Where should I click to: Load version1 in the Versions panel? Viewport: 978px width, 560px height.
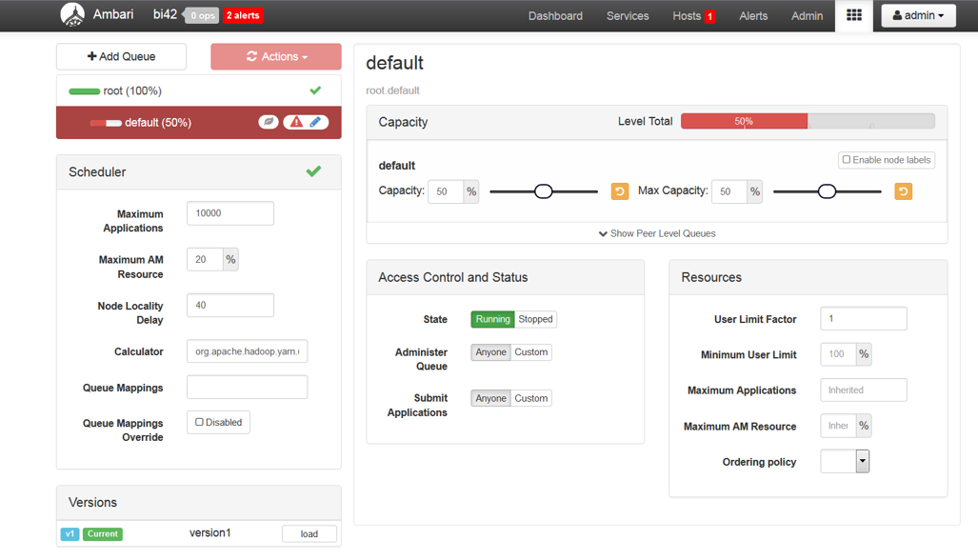click(309, 533)
